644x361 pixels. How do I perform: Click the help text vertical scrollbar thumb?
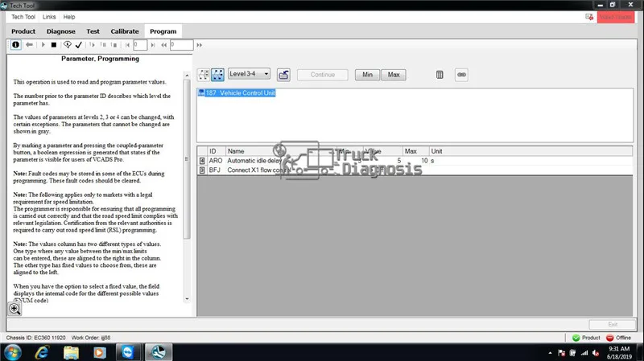coord(187,159)
